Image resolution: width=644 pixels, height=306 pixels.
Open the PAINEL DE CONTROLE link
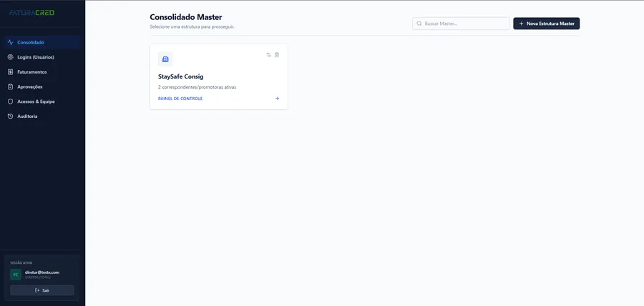coord(180,99)
